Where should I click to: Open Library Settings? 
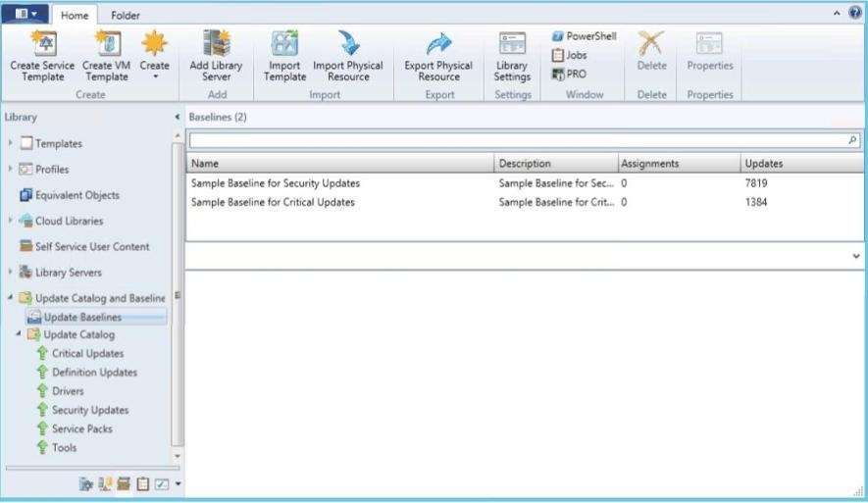pyautogui.click(x=512, y=58)
